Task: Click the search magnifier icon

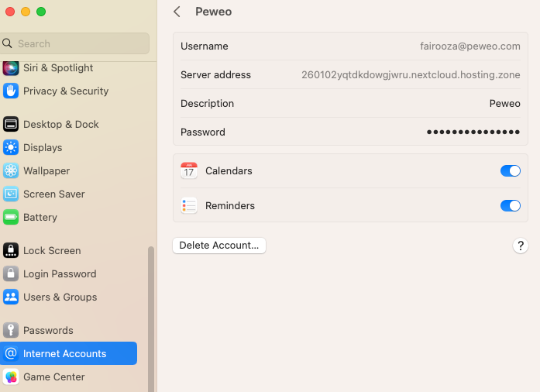Action: 7,43
